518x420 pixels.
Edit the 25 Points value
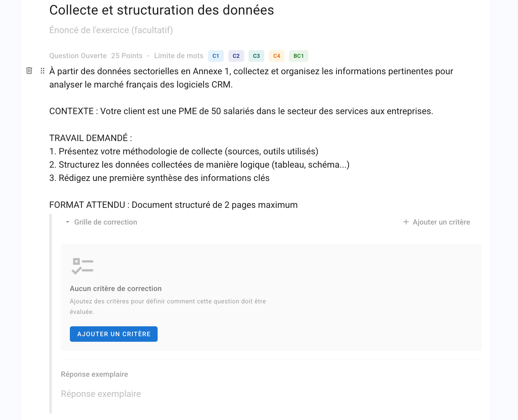pyautogui.click(x=127, y=56)
